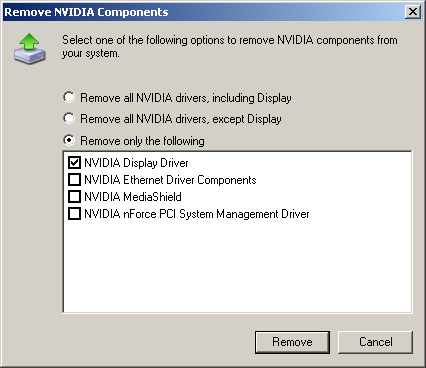The image size is (426, 368).
Task: Uncheck the NVIDIA Display Driver checkbox
Action: coord(74,163)
